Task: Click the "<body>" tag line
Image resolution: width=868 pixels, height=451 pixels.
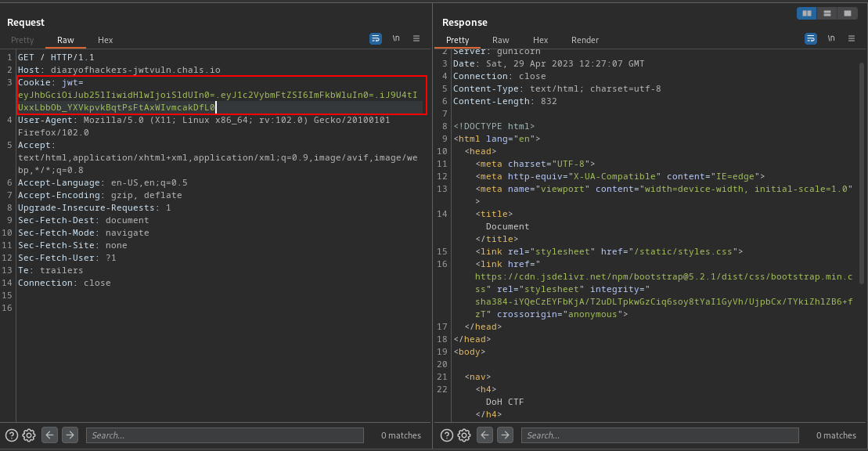Action: (x=470, y=352)
